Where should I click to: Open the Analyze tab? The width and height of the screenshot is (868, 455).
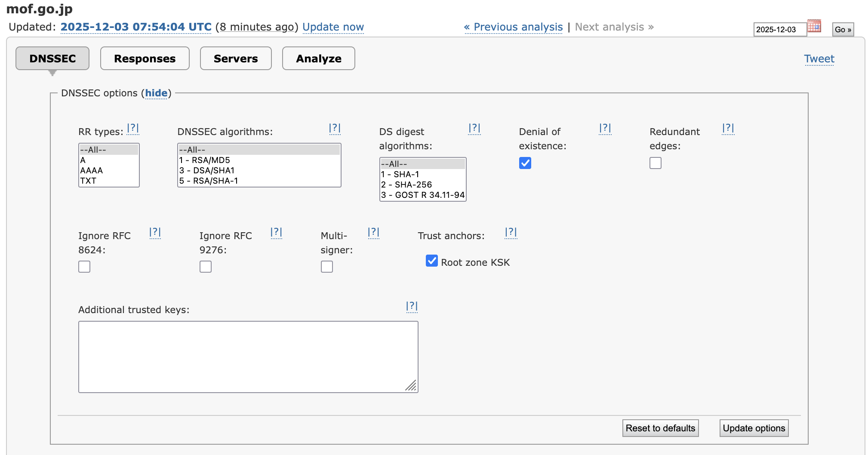click(x=319, y=58)
